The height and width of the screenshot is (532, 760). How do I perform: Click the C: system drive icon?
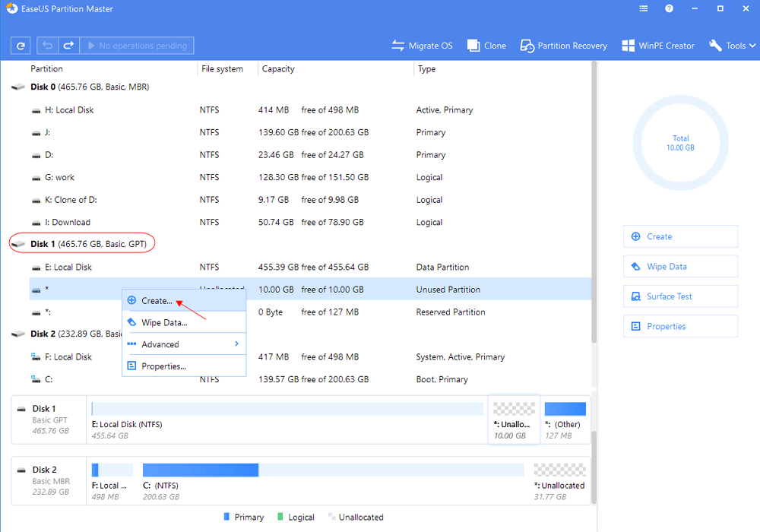pyautogui.click(x=36, y=379)
